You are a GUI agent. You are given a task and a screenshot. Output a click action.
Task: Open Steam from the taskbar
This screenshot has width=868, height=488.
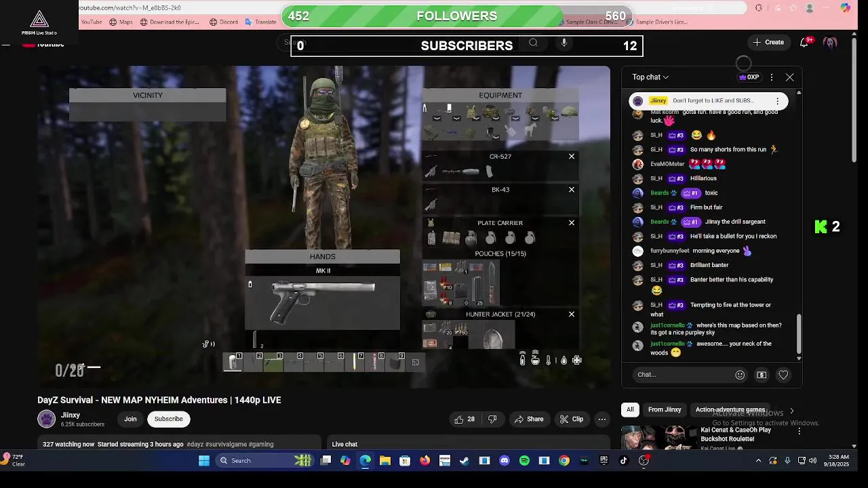tap(465, 461)
